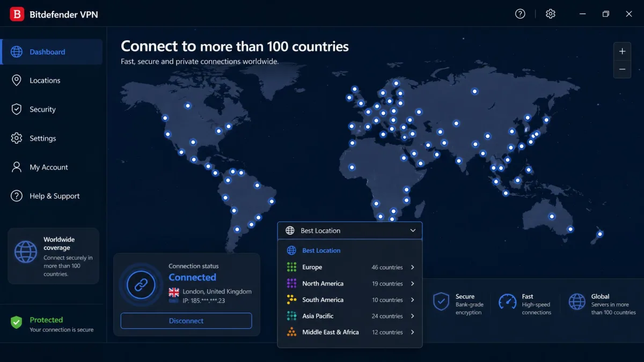644x362 pixels.
Task: Click the Worldwide coverage globe icon
Action: [26, 252]
